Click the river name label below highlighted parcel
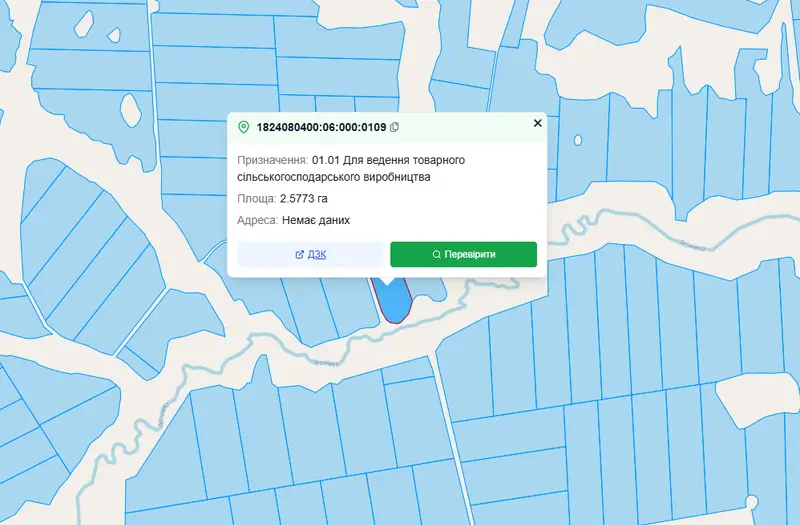The width and height of the screenshot is (800, 525). (326, 363)
